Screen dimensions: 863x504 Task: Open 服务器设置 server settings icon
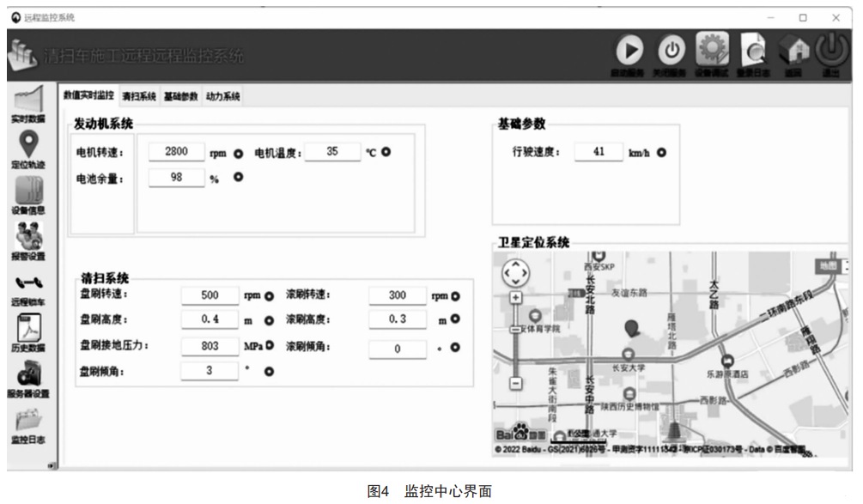point(27,375)
